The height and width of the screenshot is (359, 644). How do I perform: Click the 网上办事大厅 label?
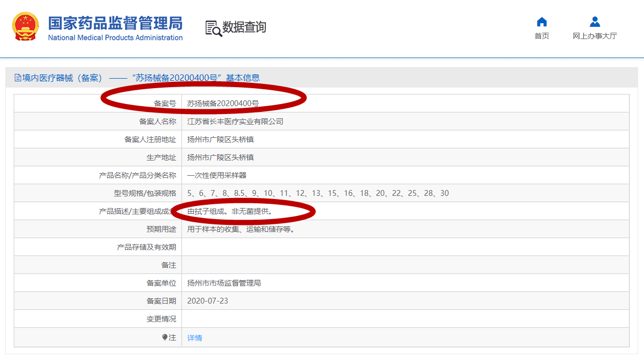(x=595, y=36)
